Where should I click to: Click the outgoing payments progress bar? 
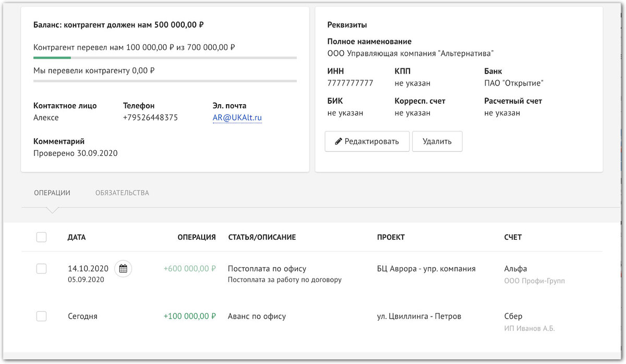pos(165,81)
